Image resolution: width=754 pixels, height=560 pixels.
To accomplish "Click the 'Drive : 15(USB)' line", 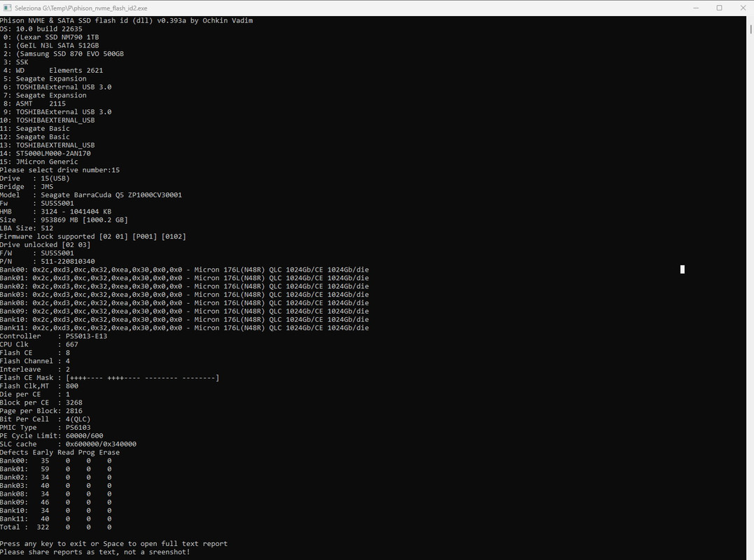I will [34, 178].
